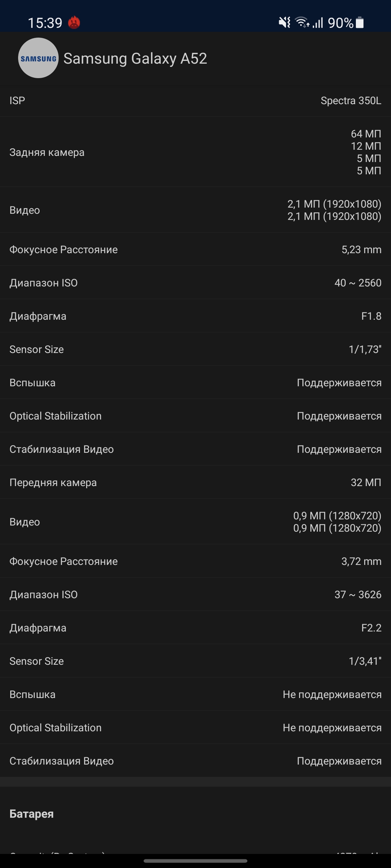
Task: Select the Диапазон ISO 40 ~ 2560 row
Action: click(x=195, y=283)
